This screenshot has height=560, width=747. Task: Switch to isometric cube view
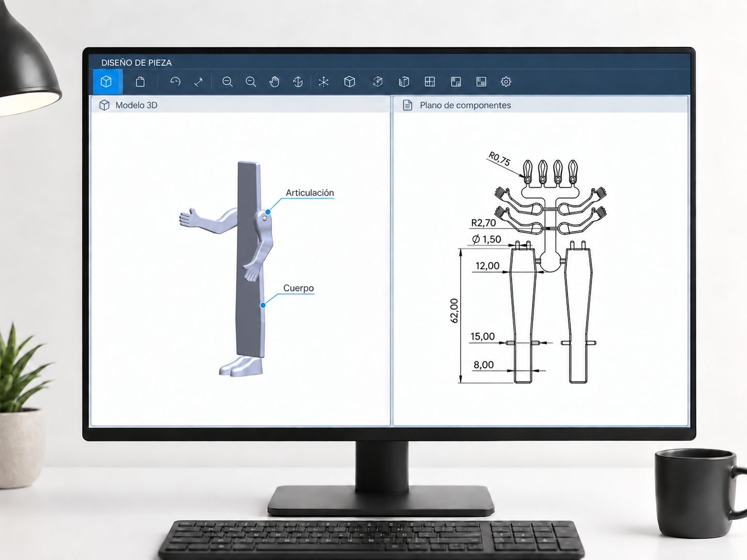pos(350,81)
